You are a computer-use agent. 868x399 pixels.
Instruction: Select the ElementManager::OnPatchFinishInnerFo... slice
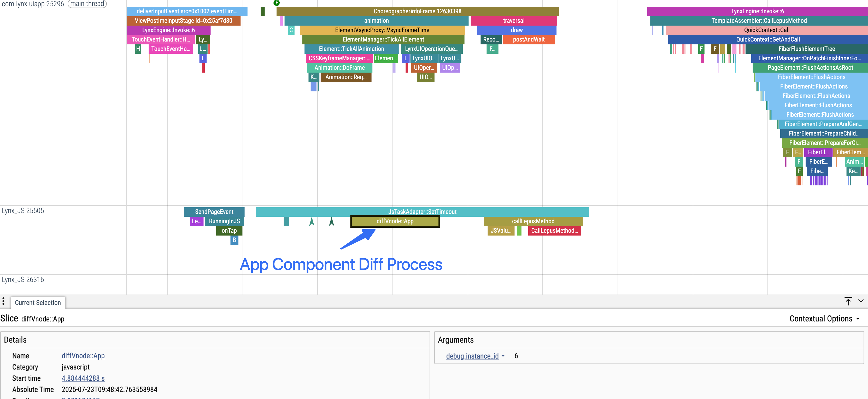click(x=809, y=59)
